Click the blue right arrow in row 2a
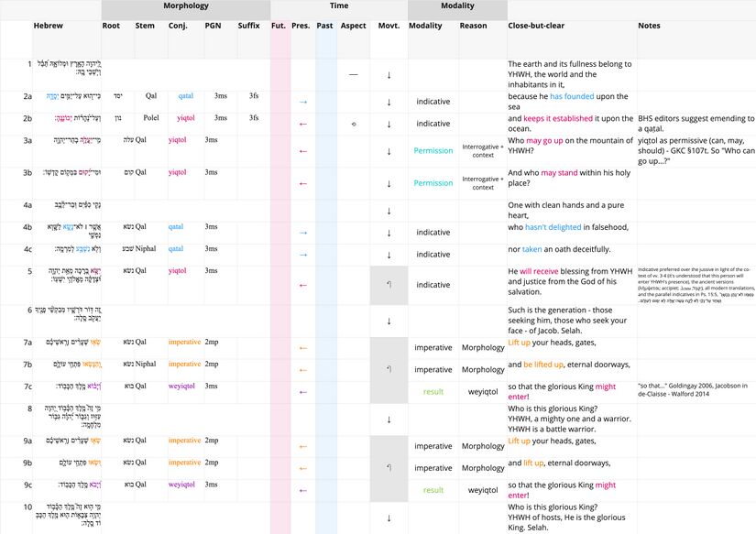Screen dimensions: 756x534 pos(302,102)
